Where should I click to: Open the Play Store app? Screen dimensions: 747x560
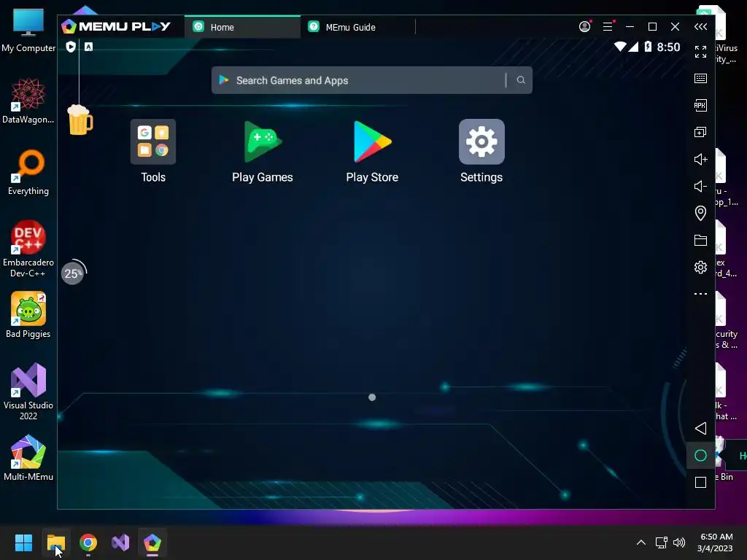click(x=372, y=142)
